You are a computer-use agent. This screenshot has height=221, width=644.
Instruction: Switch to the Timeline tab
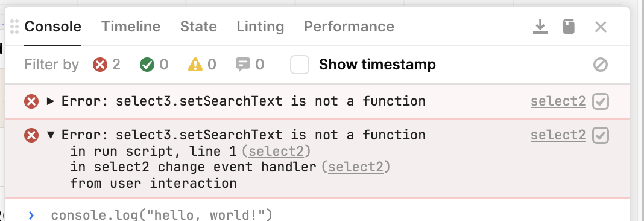point(131,27)
